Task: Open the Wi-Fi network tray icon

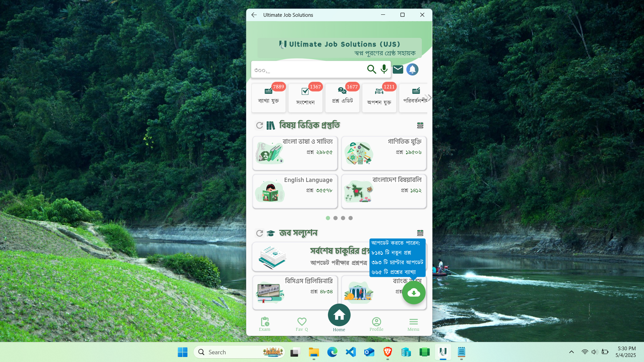Action: pyautogui.click(x=585, y=352)
